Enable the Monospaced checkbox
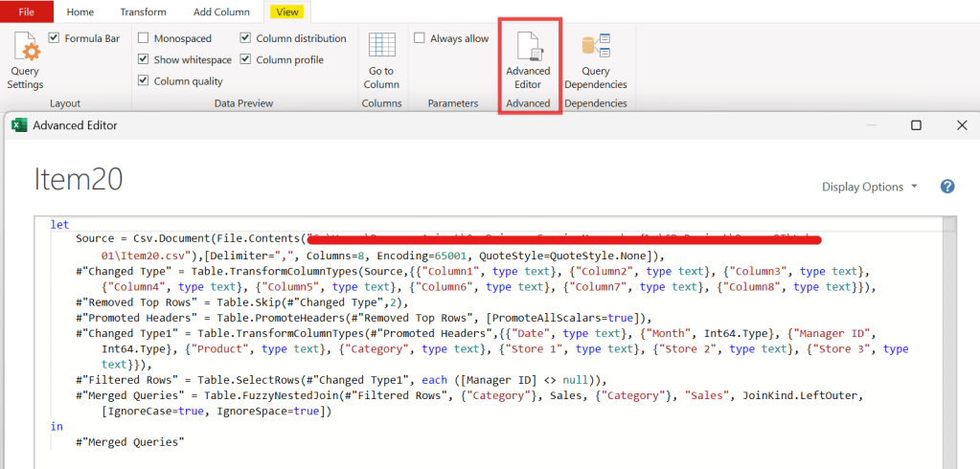 pos(144,38)
